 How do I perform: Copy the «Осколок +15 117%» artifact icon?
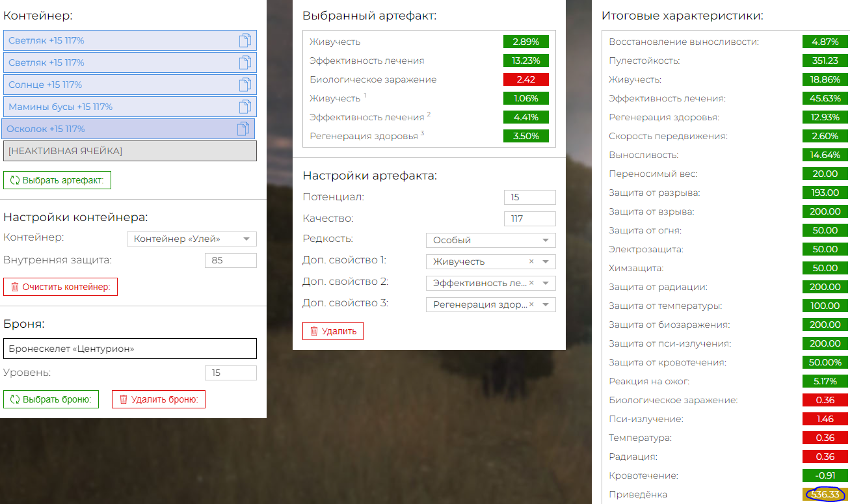pos(243,129)
